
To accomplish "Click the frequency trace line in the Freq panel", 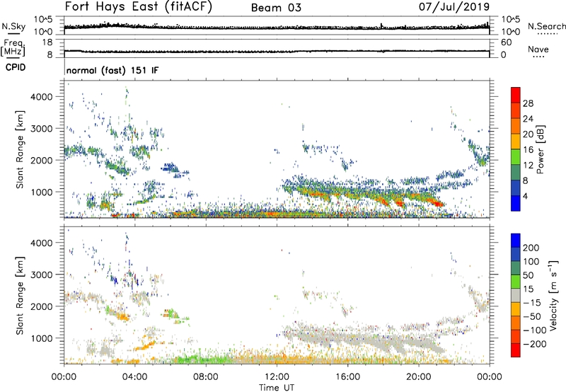I will coord(277,52).
